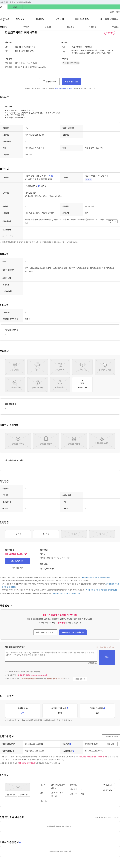Click the 강력 새로고침 link

pyautogui.click(x=64, y=89)
